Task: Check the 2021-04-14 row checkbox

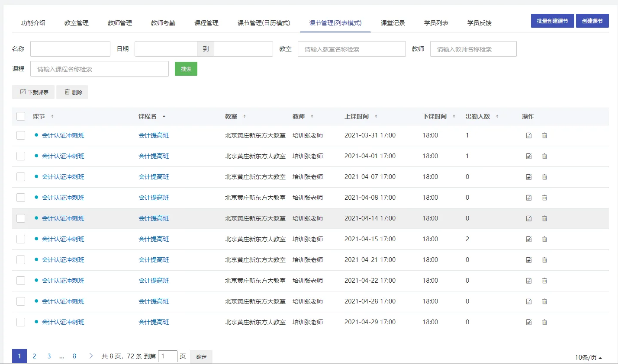Action: tap(21, 218)
